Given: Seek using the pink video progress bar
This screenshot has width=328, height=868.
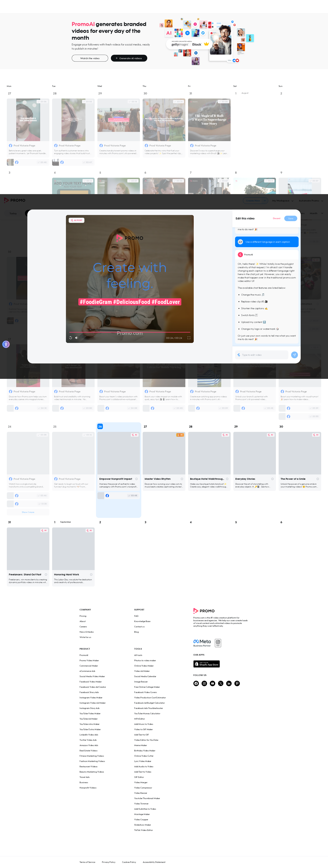Looking at the screenshot, I should (130, 332).
